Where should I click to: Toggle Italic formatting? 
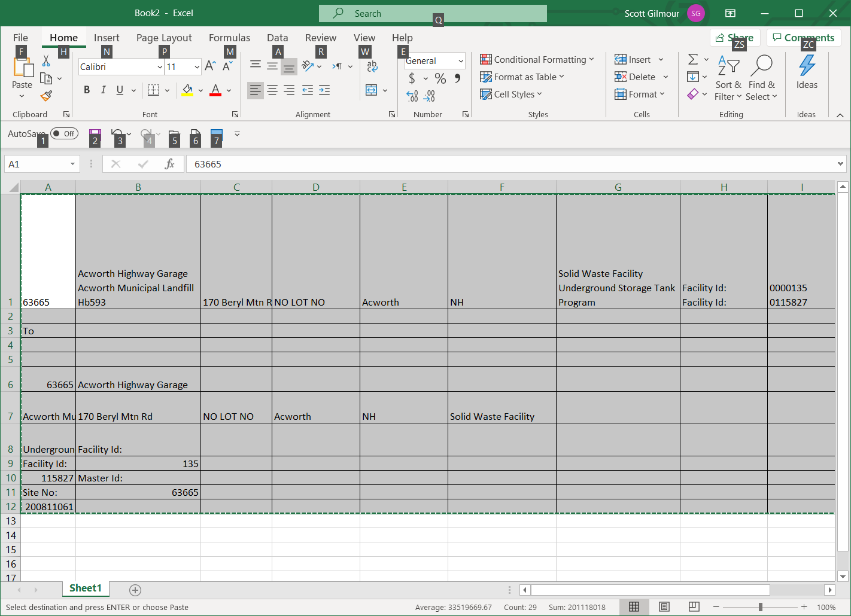click(x=103, y=90)
